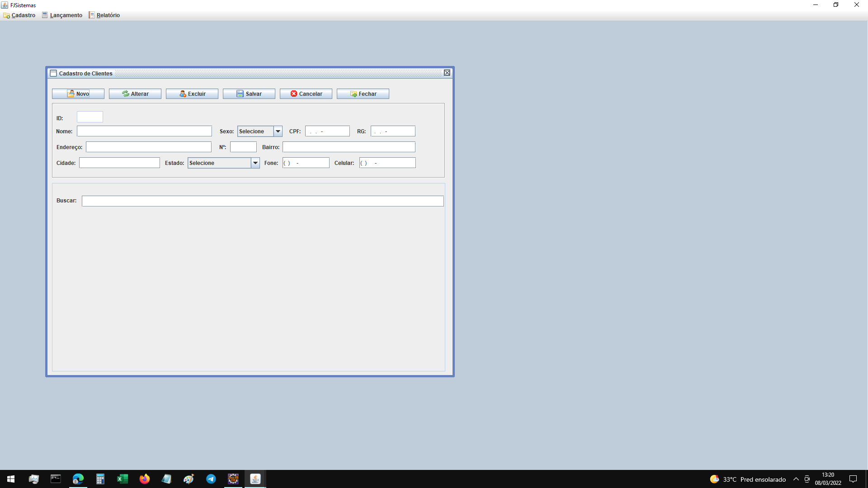
Task: Click the Cancelar button
Action: (306, 94)
